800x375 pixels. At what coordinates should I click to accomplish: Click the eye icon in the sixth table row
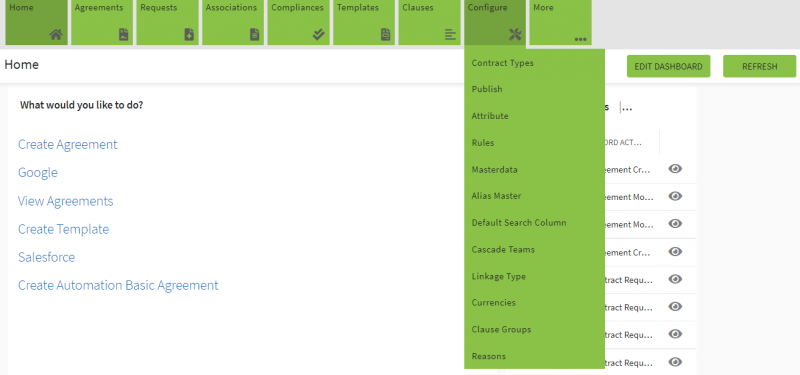[675, 307]
